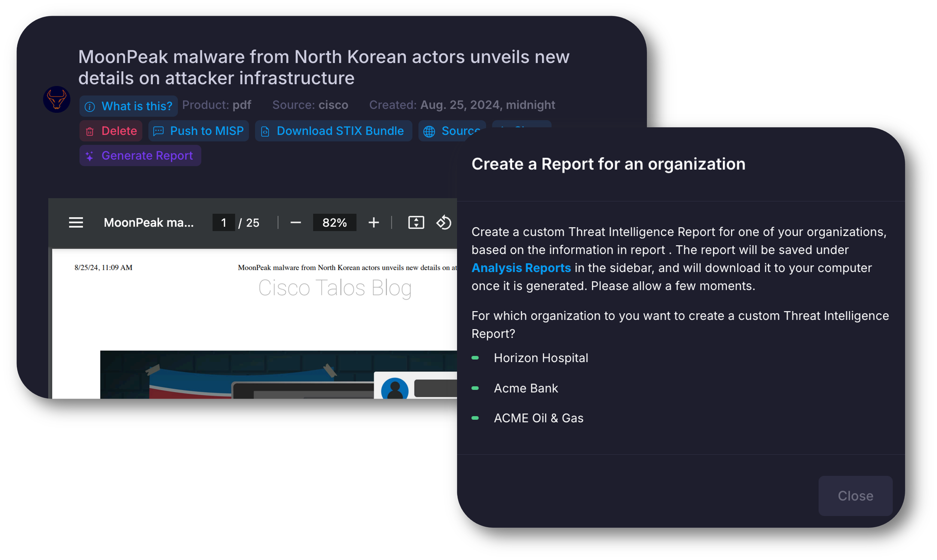This screenshot has width=937, height=560.
Task: Click the 82% zoom level field
Action: 334,223
